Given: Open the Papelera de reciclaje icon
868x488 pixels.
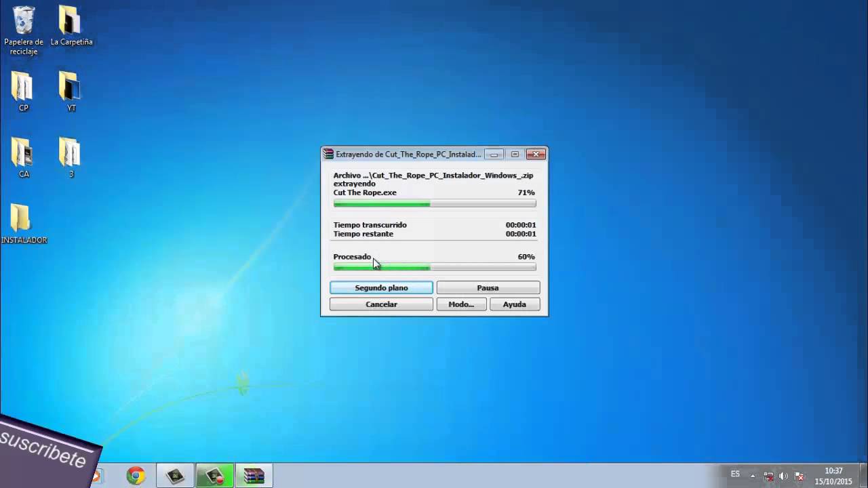Looking at the screenshot, I should point(24,30).
